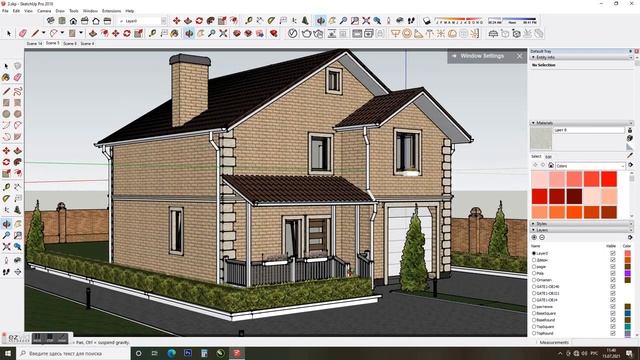Screen dimensions: 640x360
Task: Set Layer0 as active layer radio
Action: click(534, 253)
